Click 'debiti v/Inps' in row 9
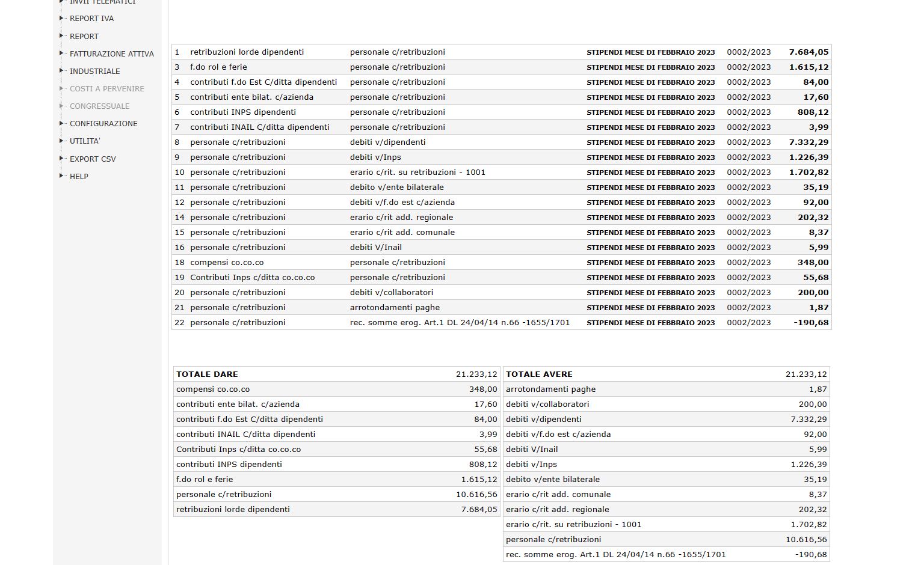Screen dimensions: 924x565 pos(375,157)
